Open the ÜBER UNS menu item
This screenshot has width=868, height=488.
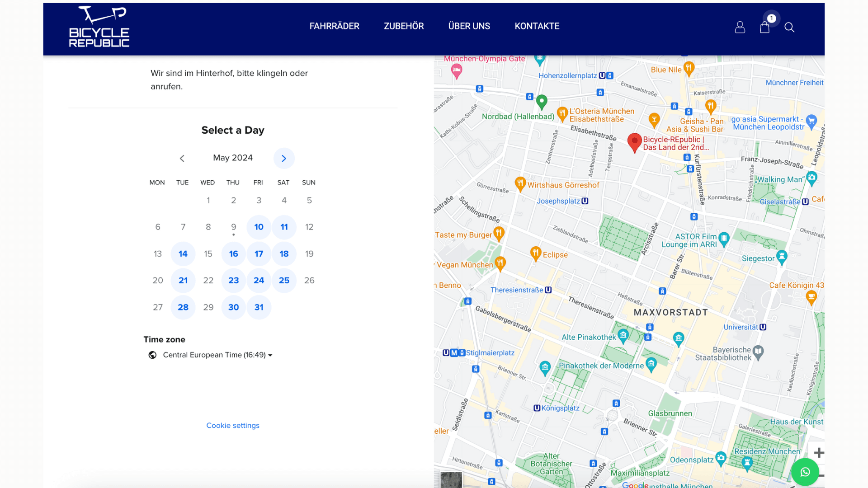click(x=469, y=26)
